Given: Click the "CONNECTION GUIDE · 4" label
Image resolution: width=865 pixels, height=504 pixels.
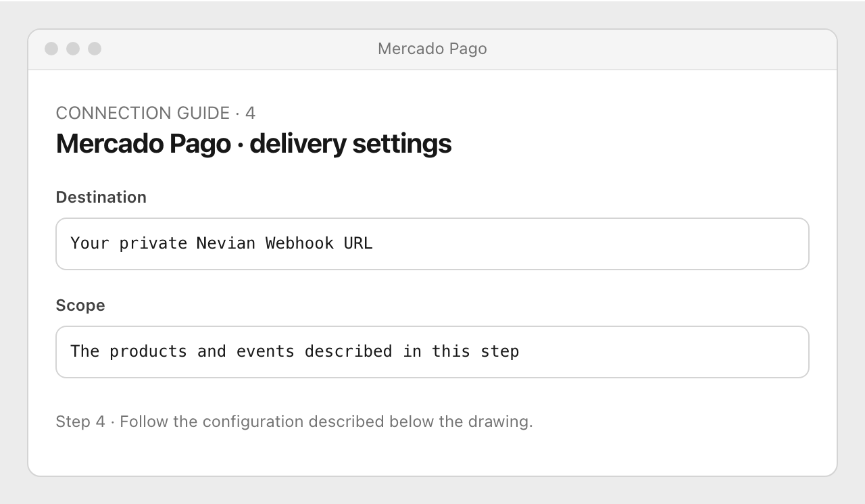Looking at the screenshot, I should [155, 113].
